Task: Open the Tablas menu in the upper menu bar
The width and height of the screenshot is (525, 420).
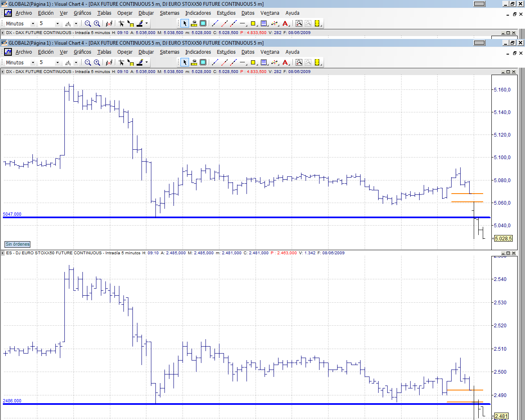Action: [104, 13]
